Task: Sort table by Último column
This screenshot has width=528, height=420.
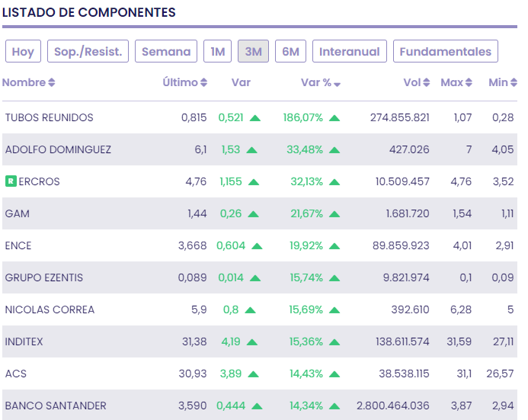Action: point(185,82)
